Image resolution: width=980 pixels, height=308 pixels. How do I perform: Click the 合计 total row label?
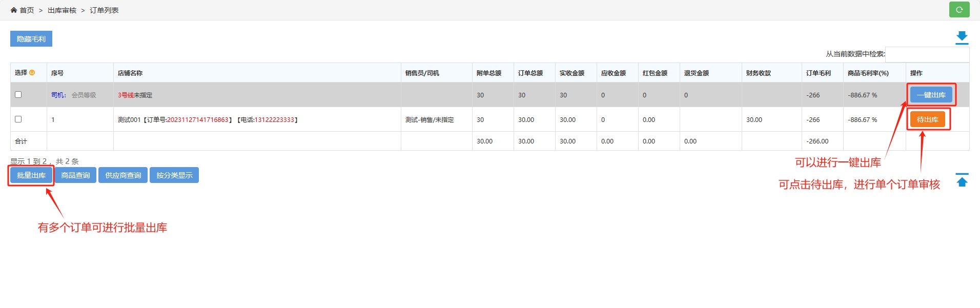[21, 141]
